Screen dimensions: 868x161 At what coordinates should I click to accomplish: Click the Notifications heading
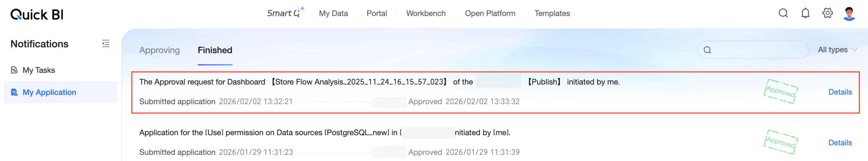point(39,44)
